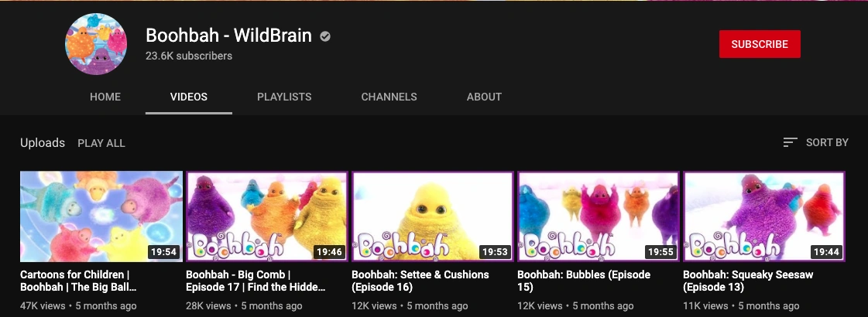
Task: Open the Sort By dropdown
Action: pyautogui.click(x=815, y=142)
